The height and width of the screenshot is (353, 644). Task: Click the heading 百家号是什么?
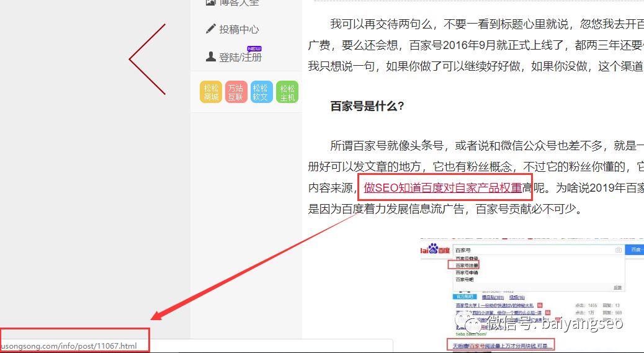tap(367, 106)
